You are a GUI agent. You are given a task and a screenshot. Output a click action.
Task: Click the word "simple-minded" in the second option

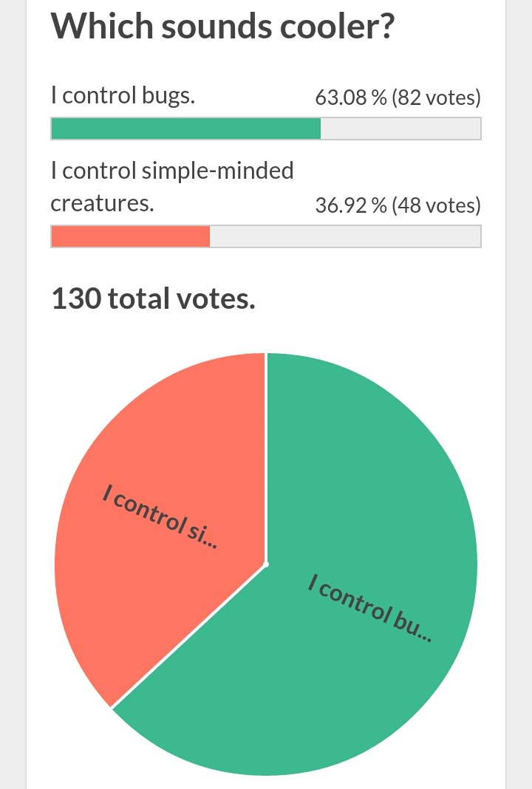pos(217,171)
